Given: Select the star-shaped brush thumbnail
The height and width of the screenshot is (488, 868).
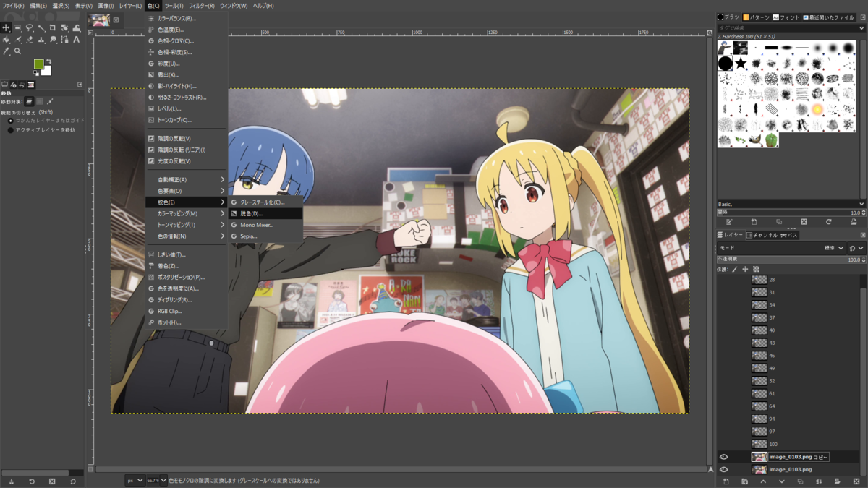Looking at the screenshot, I should click(741, 64).
